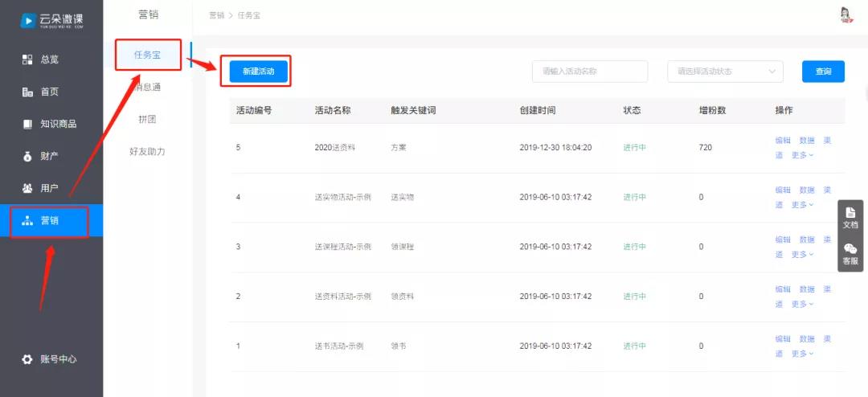Viewport: 868px width, 397px height.
Task: Click the 营销 submenu panel title
Action: (x=148, y=15)
